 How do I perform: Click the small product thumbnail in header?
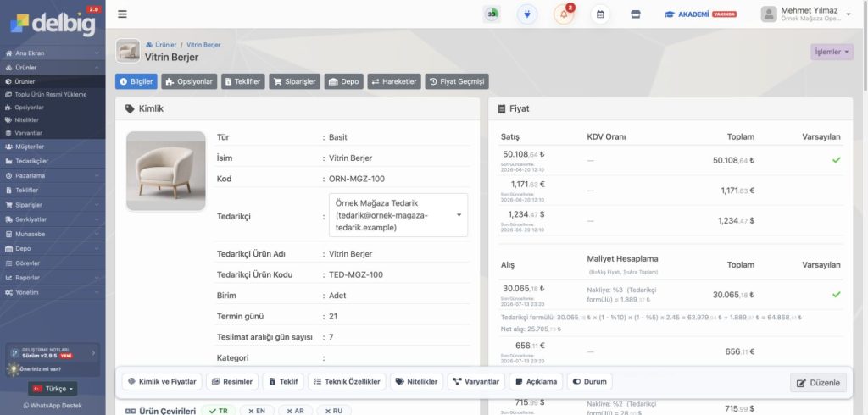(128, 51)
